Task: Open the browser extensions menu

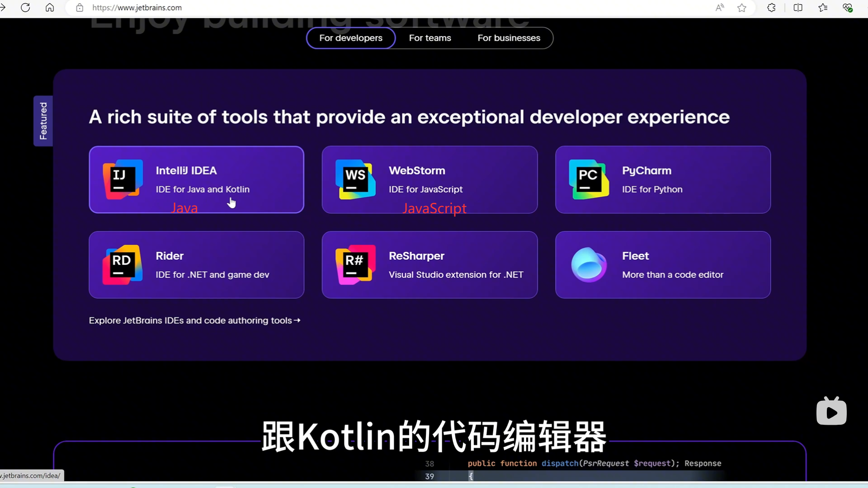Action: click(771, 8)
